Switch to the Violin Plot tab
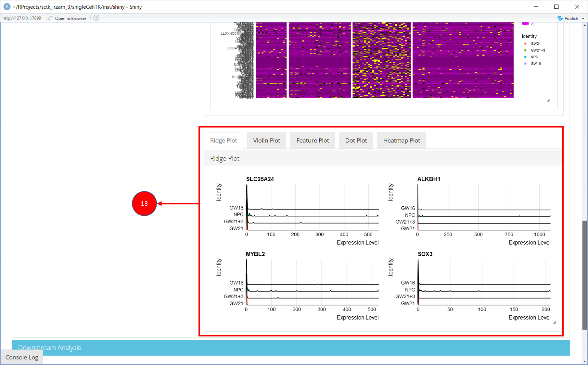Viewport: 588px width, 365px height. (x=266, y=140)
